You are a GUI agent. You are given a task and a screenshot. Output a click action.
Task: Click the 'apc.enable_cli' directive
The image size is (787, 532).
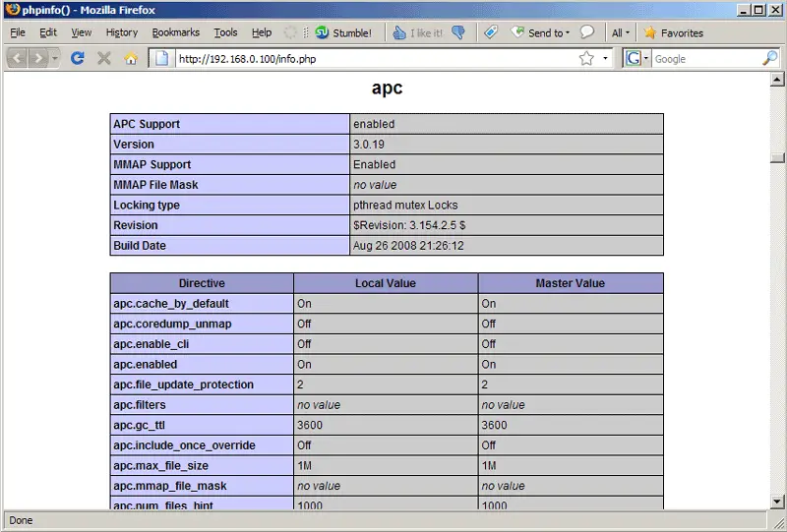pos(151,344)
